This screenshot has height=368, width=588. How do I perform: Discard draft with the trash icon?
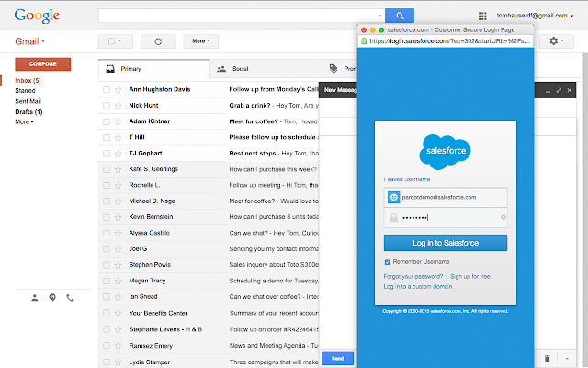548,358
